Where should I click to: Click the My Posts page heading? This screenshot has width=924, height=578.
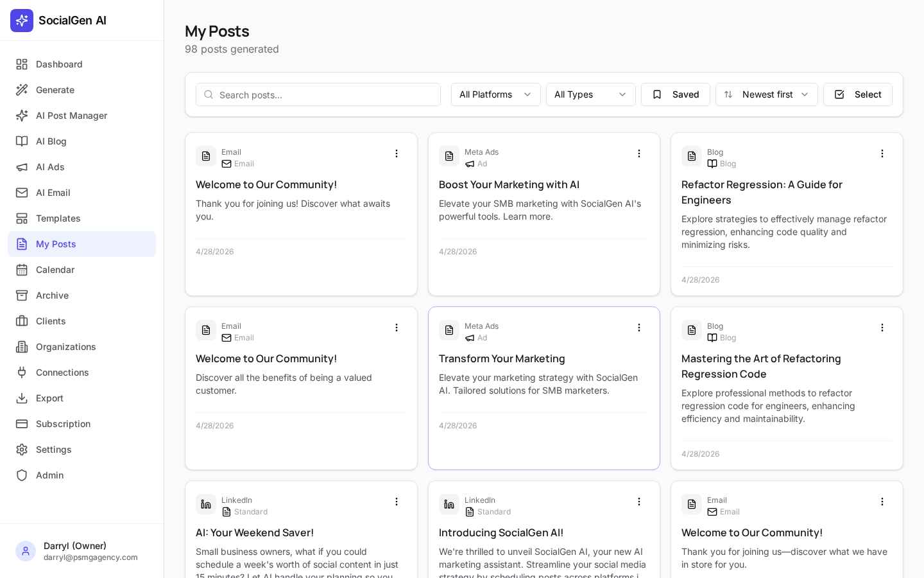pyautogui.click(x=217, y=31)
